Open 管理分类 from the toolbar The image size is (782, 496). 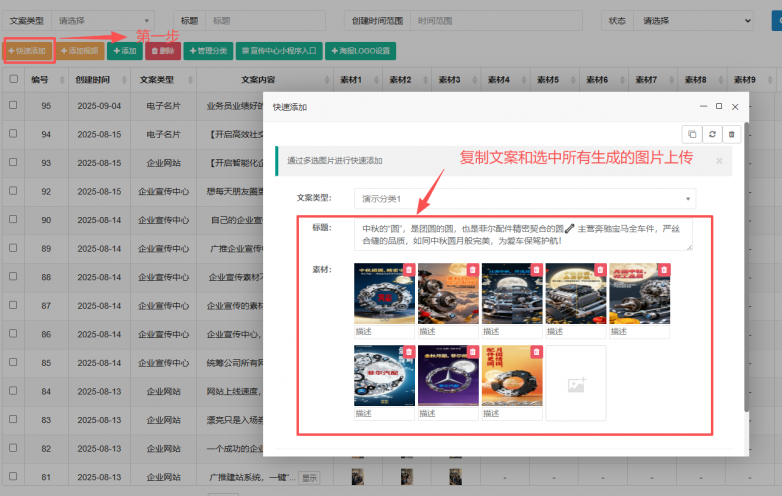coord(208,51)
